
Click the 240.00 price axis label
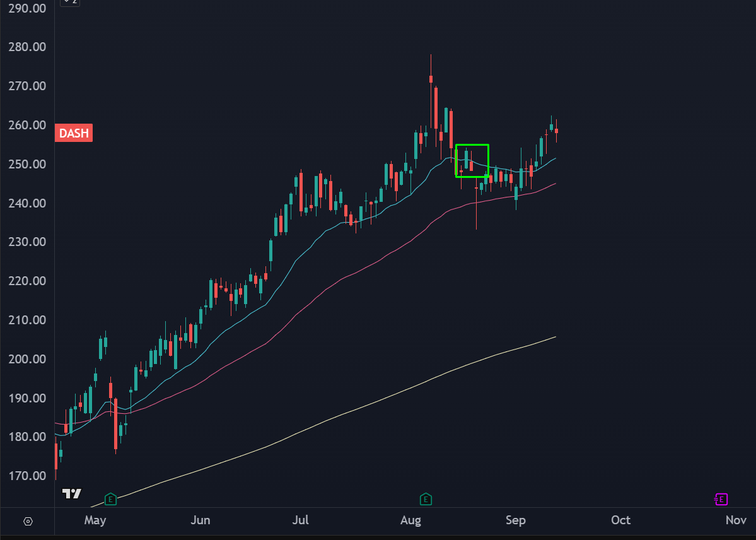[x=28, y=203]
